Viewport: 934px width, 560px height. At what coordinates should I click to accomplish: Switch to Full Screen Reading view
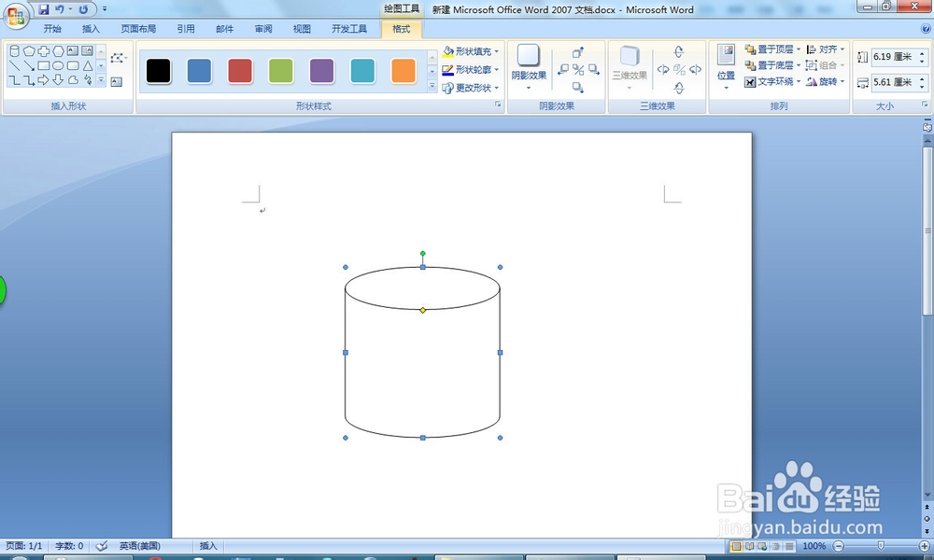[x=749, y=546]
